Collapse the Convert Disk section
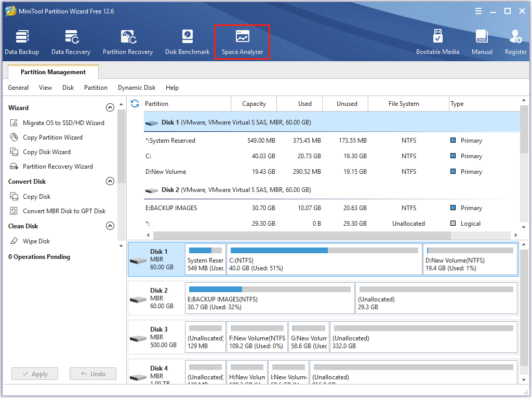 point(110,182)
